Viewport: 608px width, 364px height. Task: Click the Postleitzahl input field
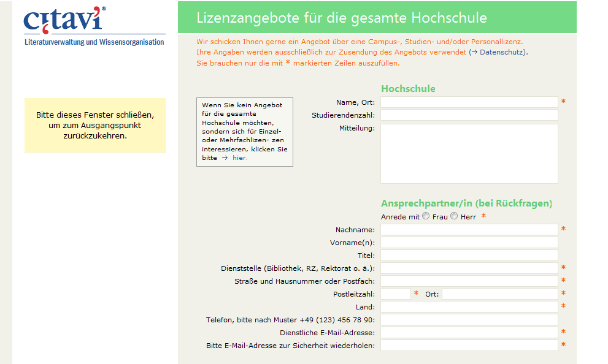(396, 294)
